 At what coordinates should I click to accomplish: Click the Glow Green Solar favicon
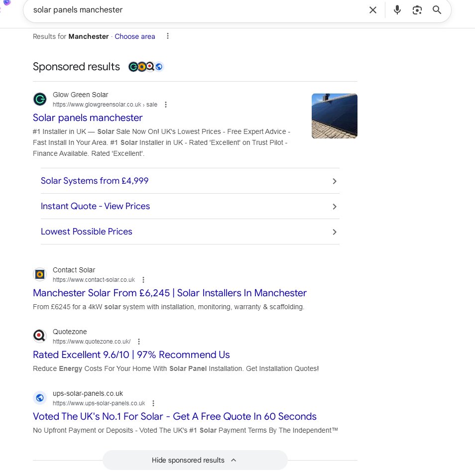click(40, 99)
